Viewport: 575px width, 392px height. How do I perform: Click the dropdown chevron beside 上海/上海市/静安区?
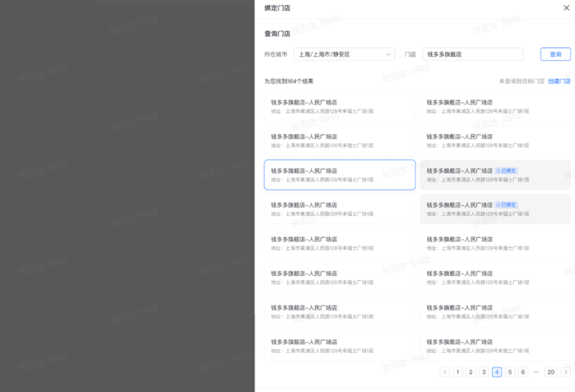click(389, 54)
